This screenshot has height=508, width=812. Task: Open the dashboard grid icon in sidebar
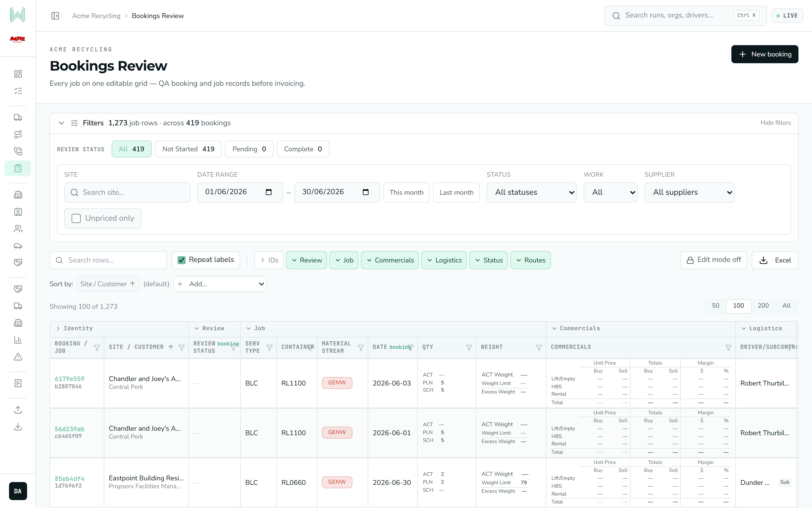click(18, 74)
